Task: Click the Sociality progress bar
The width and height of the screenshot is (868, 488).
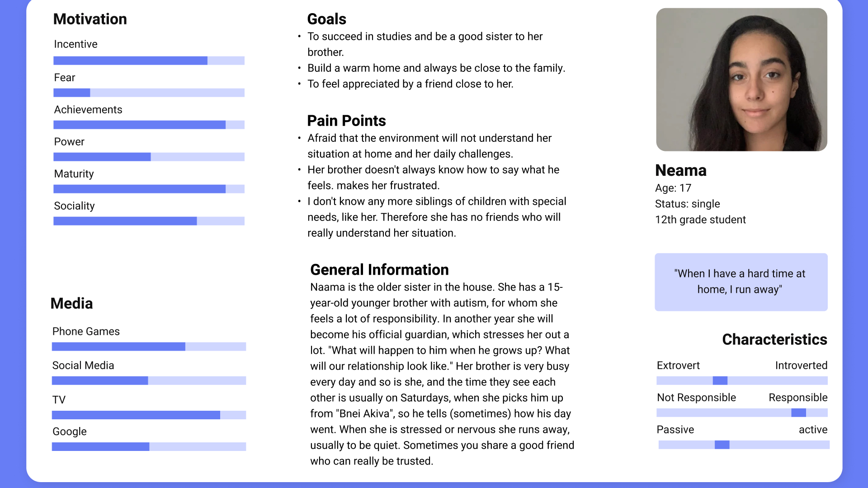Action: point(149,221)
